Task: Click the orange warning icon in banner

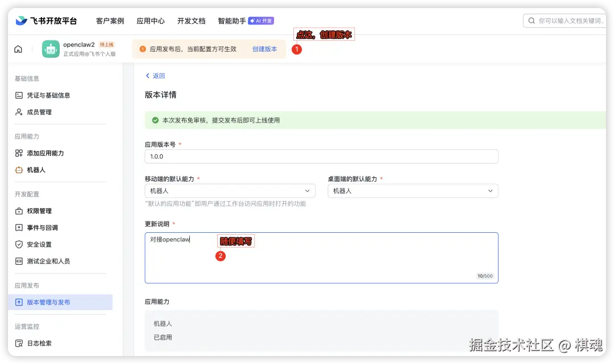Action: tap(143, 49)
